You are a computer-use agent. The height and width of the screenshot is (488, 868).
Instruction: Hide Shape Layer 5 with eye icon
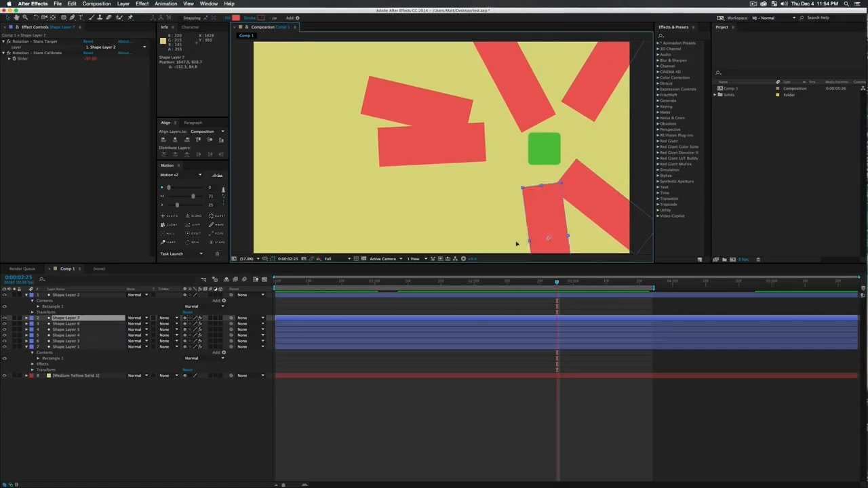[4, 329]
